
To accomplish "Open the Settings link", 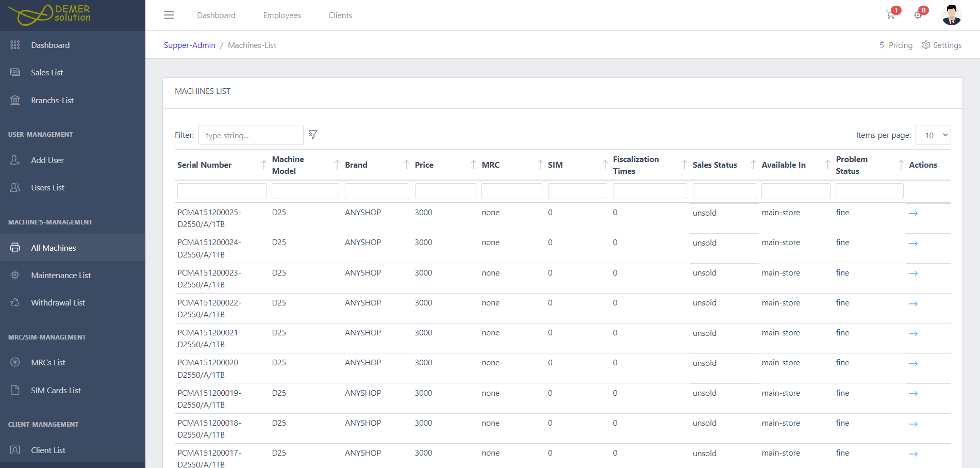I will pyautogui.click(x=942, y=45).
